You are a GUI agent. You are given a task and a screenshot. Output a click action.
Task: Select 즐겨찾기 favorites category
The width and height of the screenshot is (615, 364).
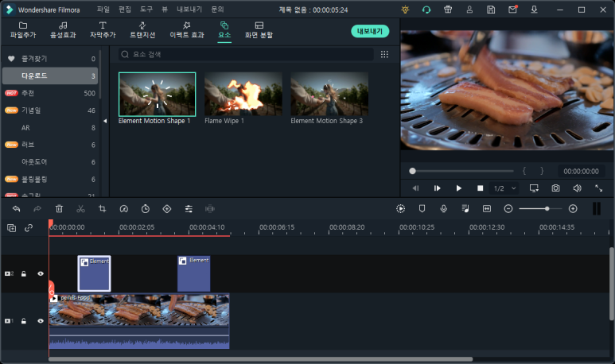click(50, 59)
